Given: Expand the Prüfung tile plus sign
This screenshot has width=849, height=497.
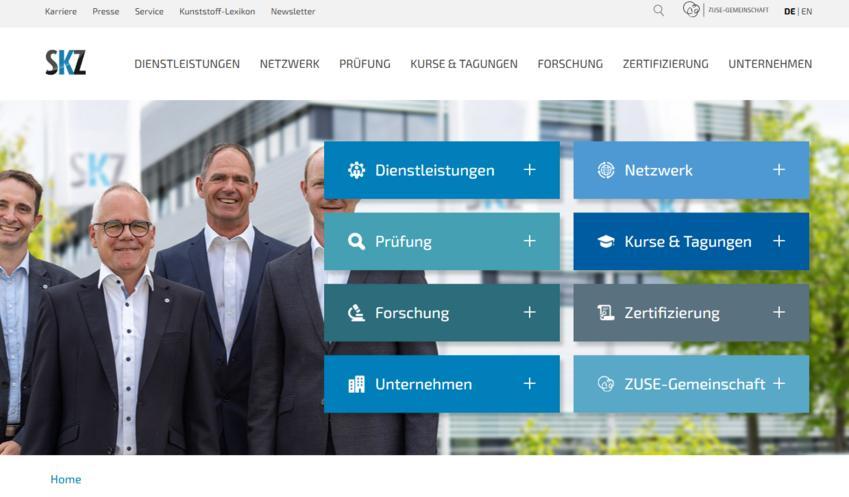Looking at the screenshot, I should click(530, 241).
